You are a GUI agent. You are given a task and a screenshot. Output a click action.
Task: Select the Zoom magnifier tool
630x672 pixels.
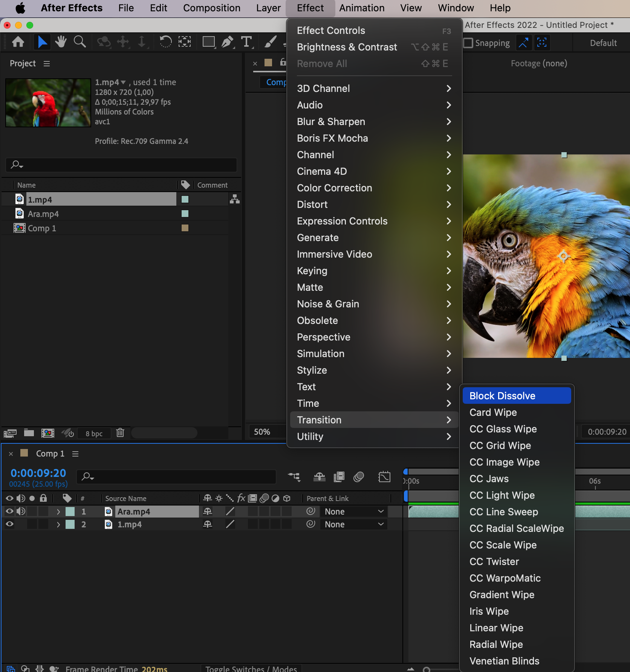[80, 42]
